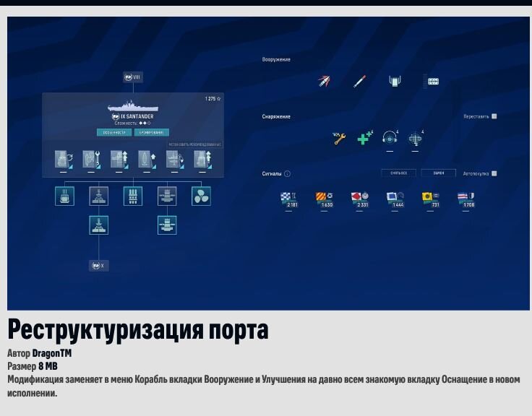Open the wrench upgrade slot options
Screen dimensions: 532x416
91,160
